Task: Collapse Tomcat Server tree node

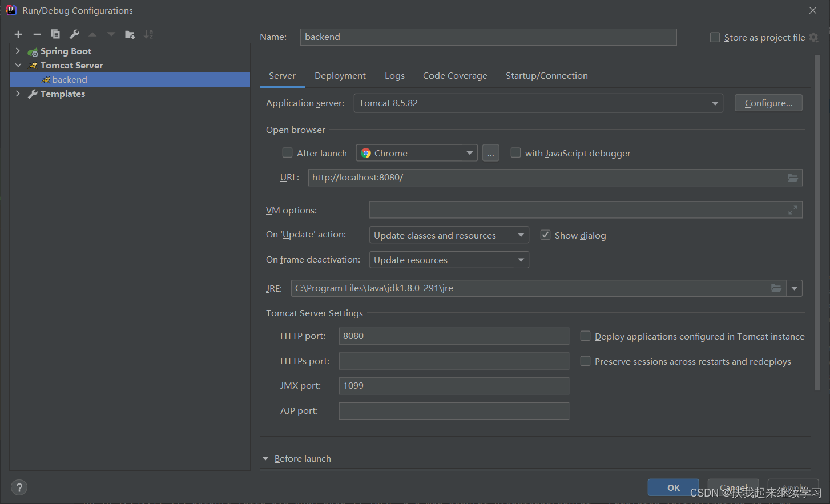Action: coord(18,66)
